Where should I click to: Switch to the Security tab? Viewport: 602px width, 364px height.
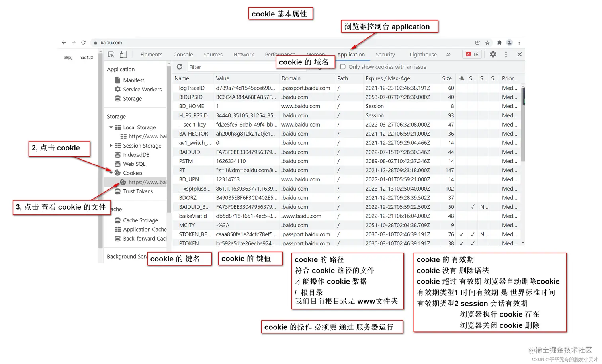pos(385,55)
